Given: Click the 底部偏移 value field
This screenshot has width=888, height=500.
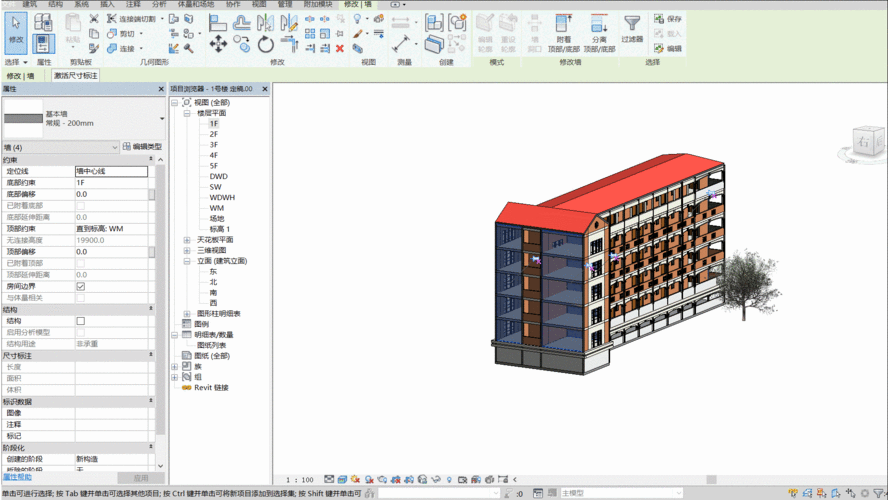Looking at the screenshot, I should point(111,194).
